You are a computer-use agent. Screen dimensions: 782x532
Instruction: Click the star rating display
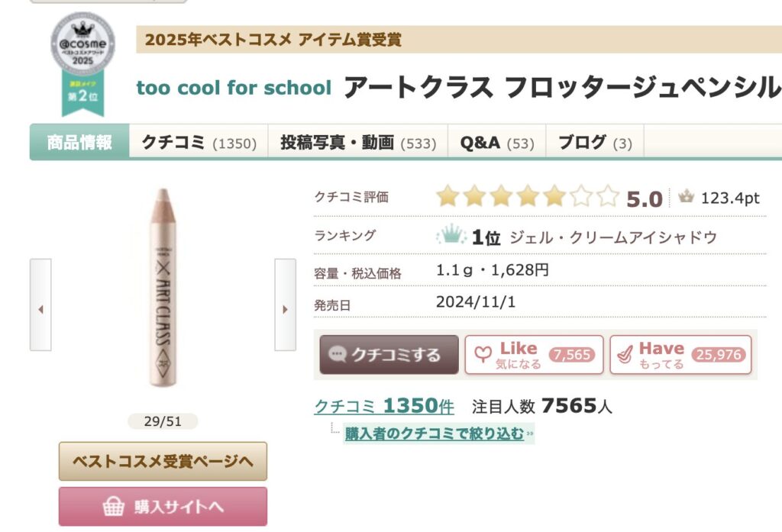point(527,198)
